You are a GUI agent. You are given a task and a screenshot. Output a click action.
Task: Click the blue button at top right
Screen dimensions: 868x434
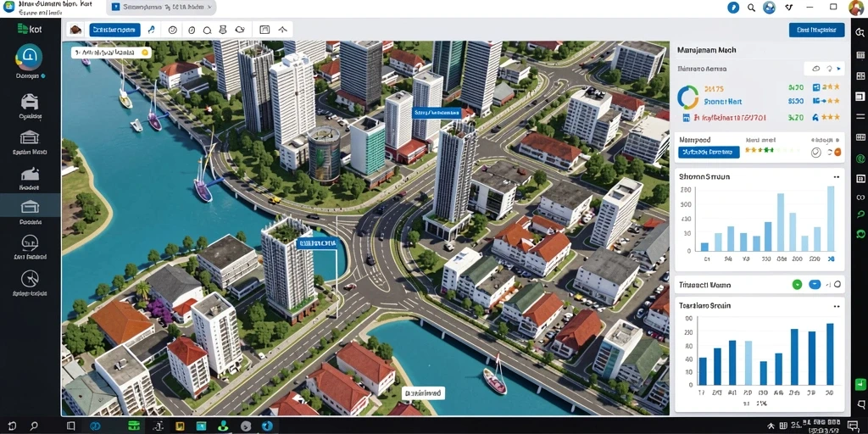[816, 30]
